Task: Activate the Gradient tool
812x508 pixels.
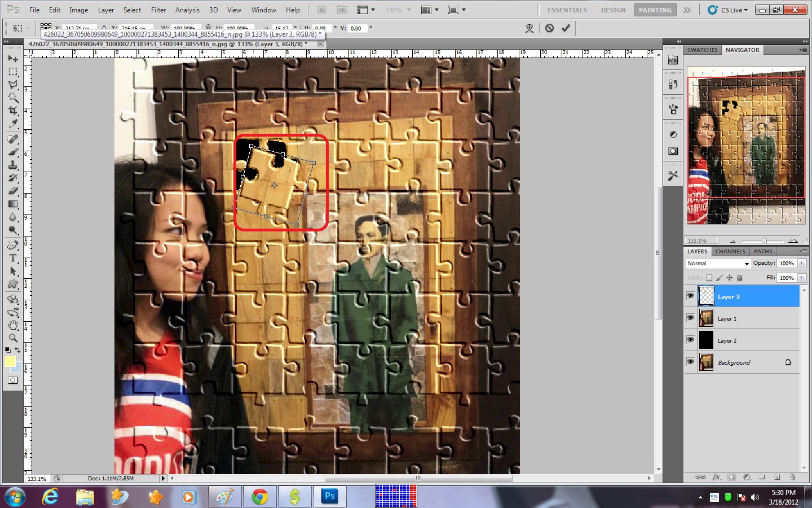Action: point(13,204)
